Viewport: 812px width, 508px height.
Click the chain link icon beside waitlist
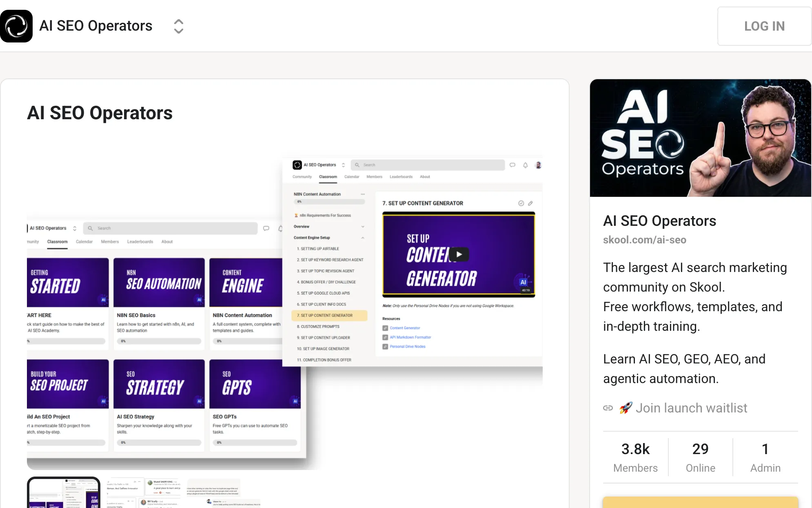click(x=608, y=408)
